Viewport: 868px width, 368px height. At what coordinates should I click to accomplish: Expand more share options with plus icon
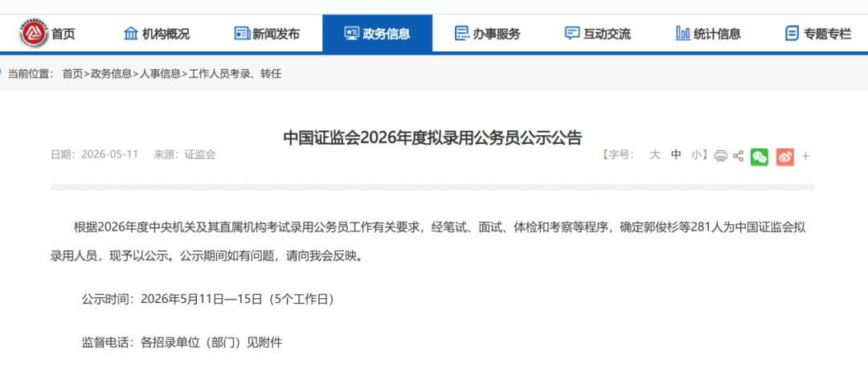click(805, 157)
